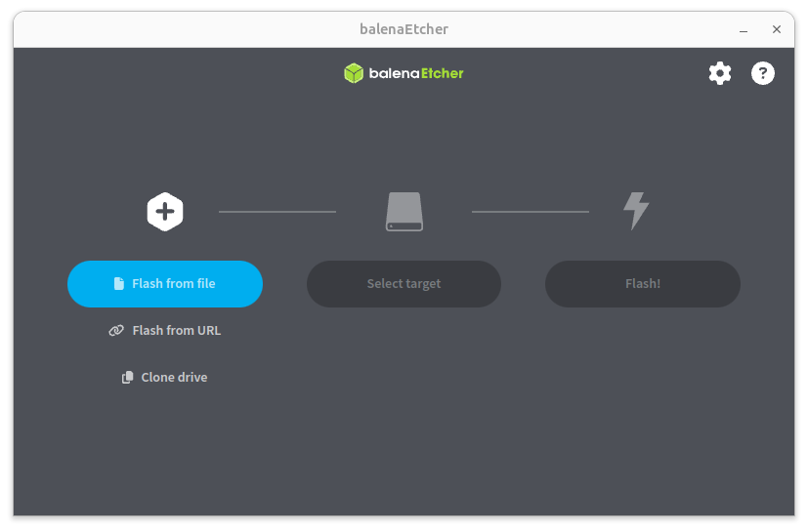Select Clone drive option
The height and width of the screenshot is (532, 808).
click(165, 378)
